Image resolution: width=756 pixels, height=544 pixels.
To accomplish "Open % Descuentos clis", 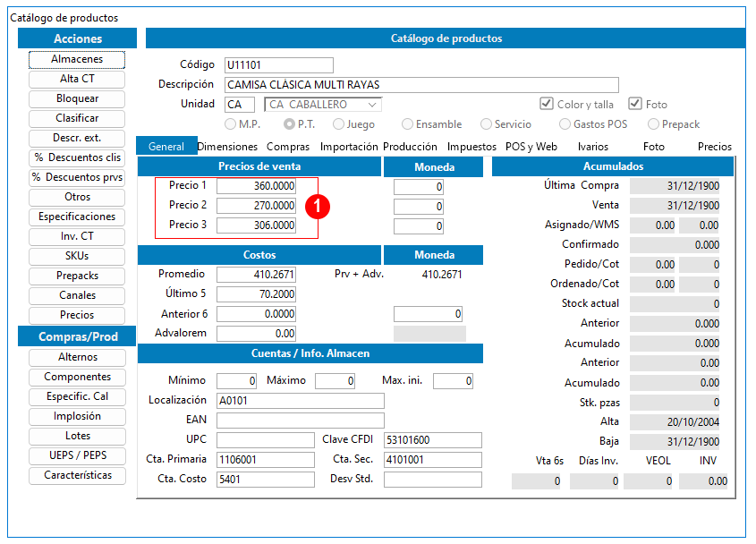I will click(77, 157).
